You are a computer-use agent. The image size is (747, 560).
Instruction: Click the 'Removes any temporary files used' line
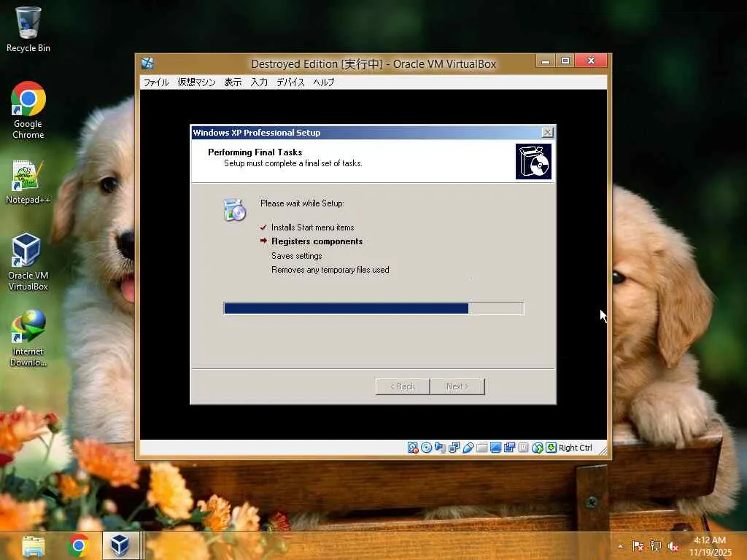tap(330, 270)
